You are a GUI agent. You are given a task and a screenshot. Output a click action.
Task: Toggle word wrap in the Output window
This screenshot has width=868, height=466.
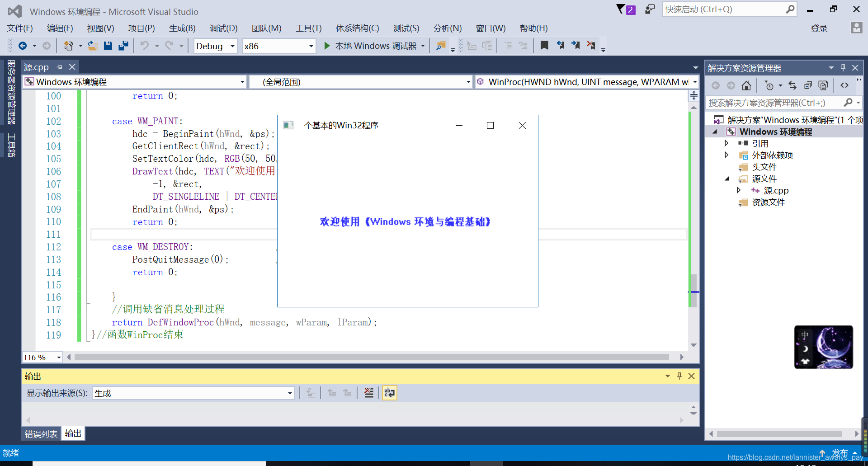point(389,392)
